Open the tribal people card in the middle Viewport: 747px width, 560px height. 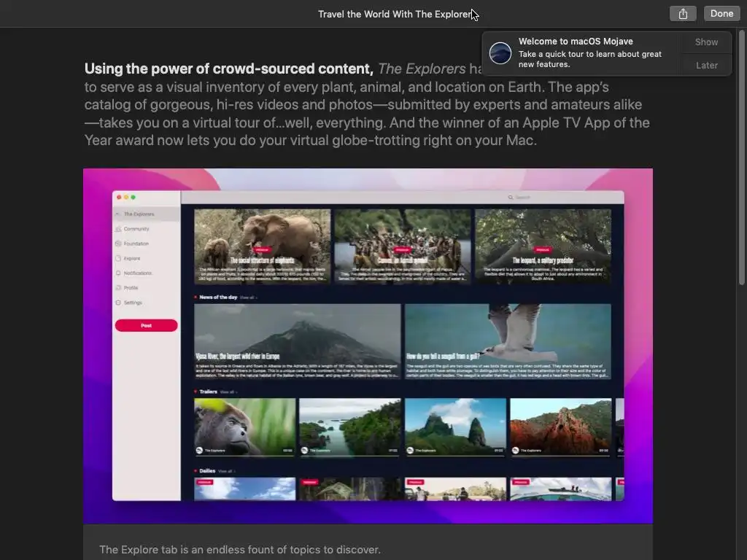point(403,246)
